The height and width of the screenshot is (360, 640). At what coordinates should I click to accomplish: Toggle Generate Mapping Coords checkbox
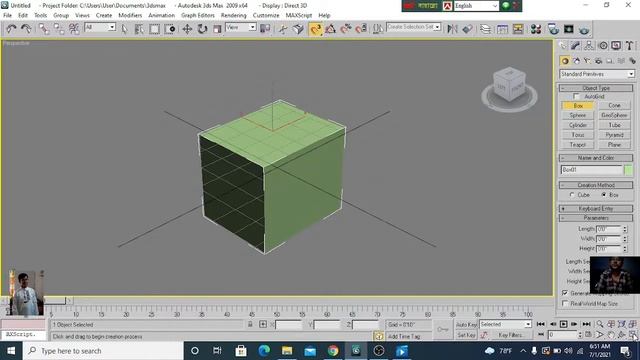click(x=565, y=293)
